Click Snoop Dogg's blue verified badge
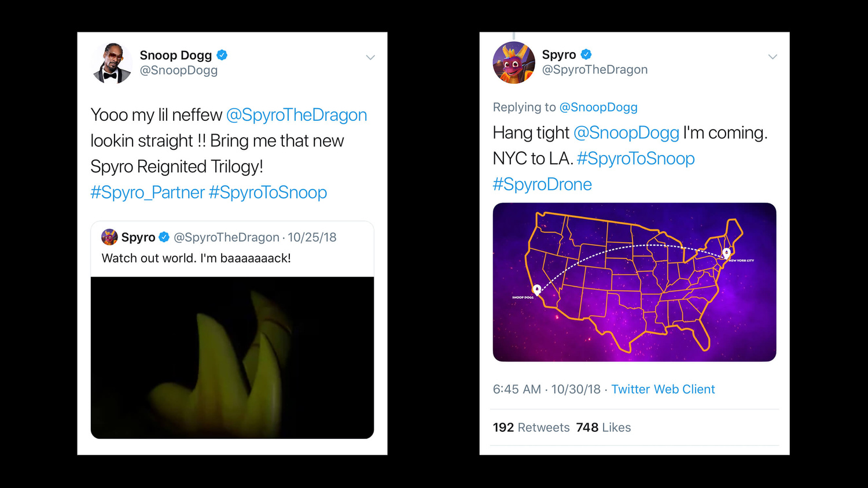The width and height of the screenshot is (868, 488). tap(222, 56)
